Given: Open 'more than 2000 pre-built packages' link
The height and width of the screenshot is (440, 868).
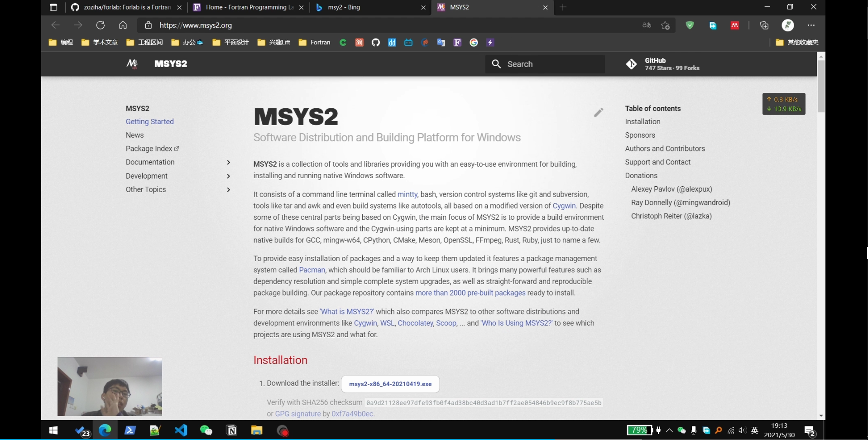Looking at the screenshot, I should (470, 293).
